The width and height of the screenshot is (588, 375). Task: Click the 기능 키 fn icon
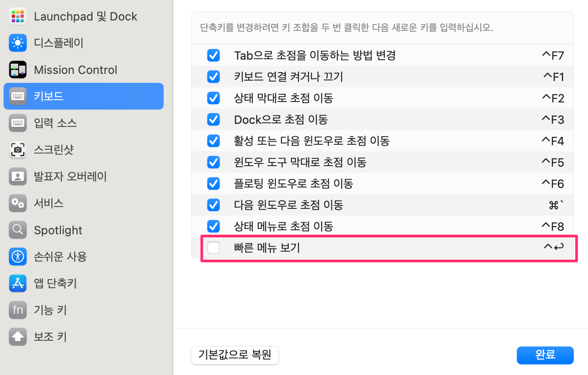[x=18, y=310]
